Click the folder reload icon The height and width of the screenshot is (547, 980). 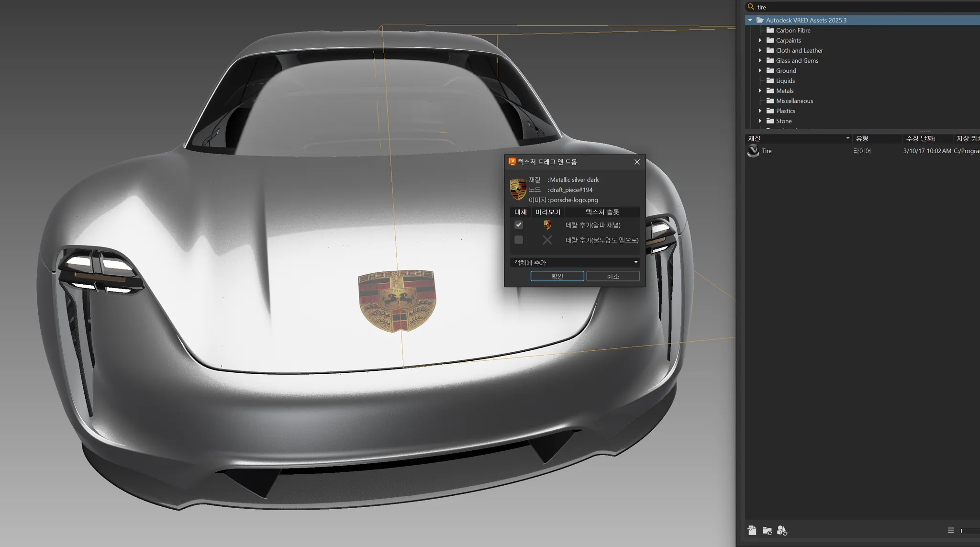[767, 530]
